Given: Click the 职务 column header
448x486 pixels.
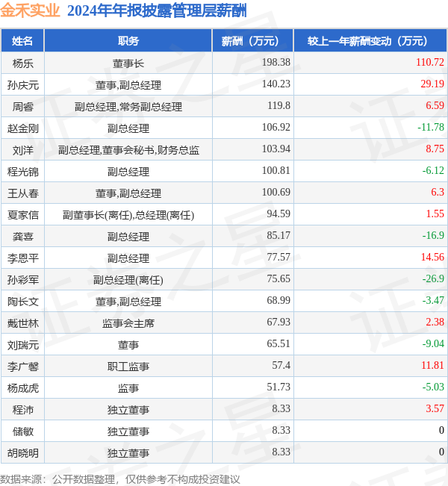Looking at the screenshot, I should coord(128,40).
